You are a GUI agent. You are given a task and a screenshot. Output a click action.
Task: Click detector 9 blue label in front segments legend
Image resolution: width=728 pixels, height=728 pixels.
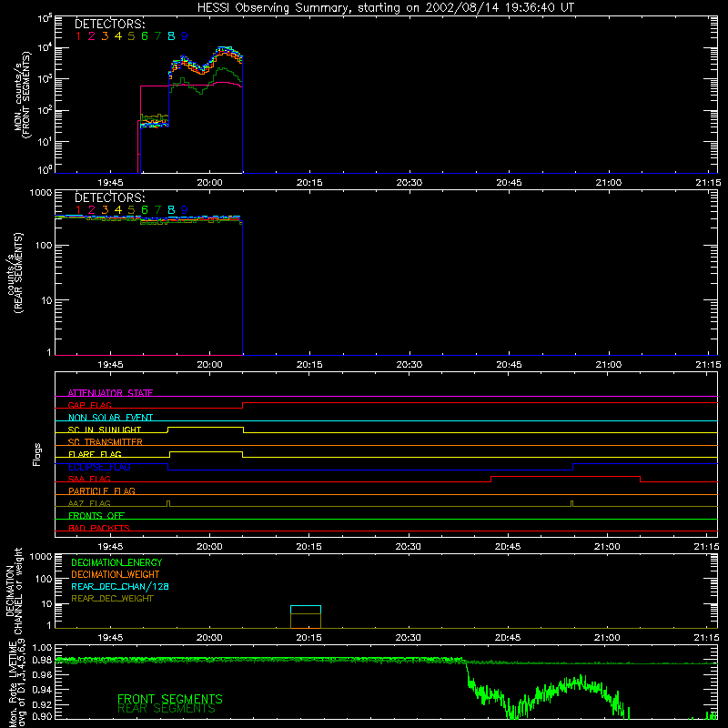pos(185,36)
